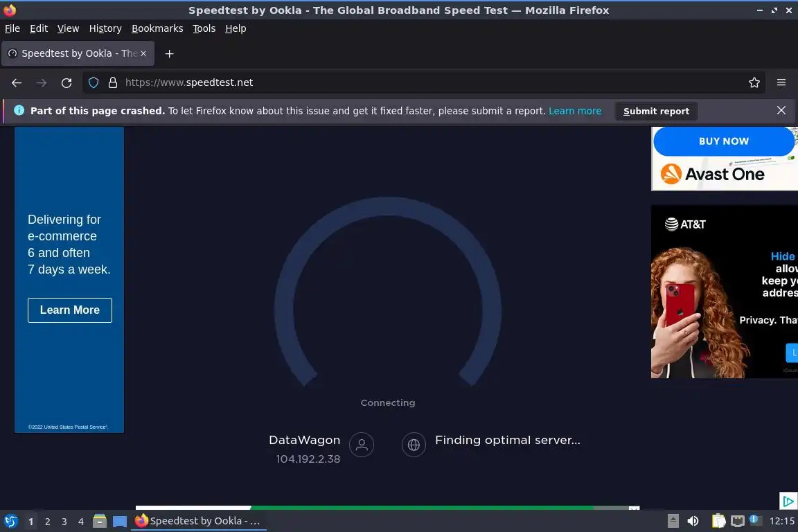Switch to virtual desktop 4
This screenshot has height=532, width=798.
(x=81, y=522)
